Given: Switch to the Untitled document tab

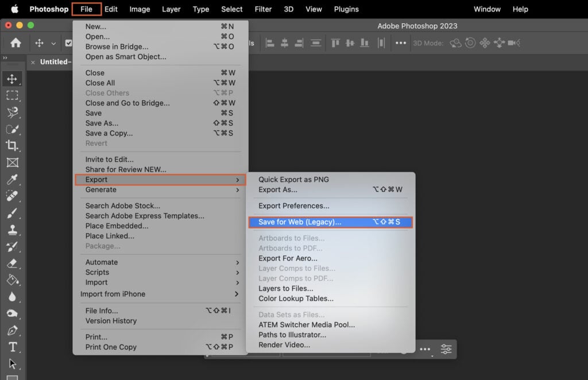Looking at the screenshot, I should click(56, 62).
